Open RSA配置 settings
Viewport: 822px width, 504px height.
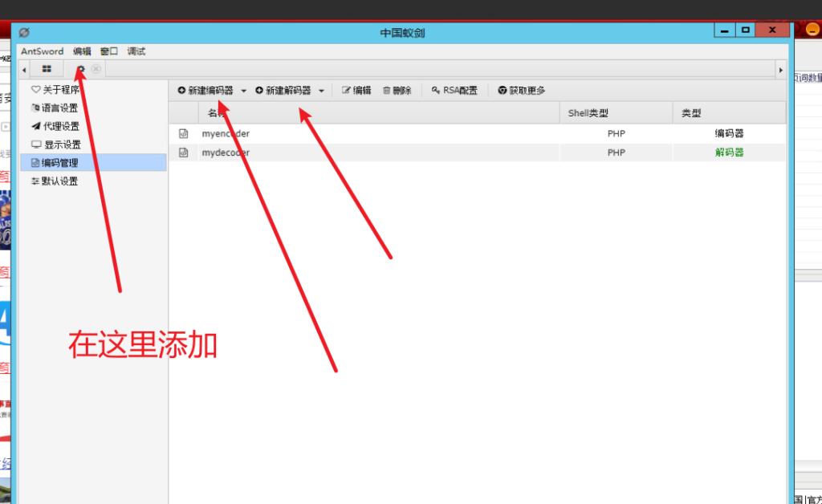pyautogui.click(x=454, y=91)
